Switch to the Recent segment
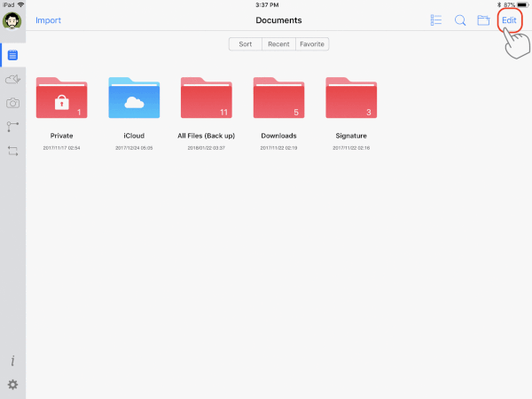Viewport: 532px width, 399px height. pos(278,43)
